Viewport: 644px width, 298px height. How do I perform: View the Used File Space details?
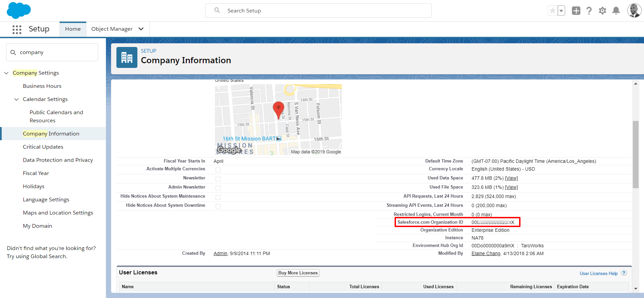coord(511,187)
